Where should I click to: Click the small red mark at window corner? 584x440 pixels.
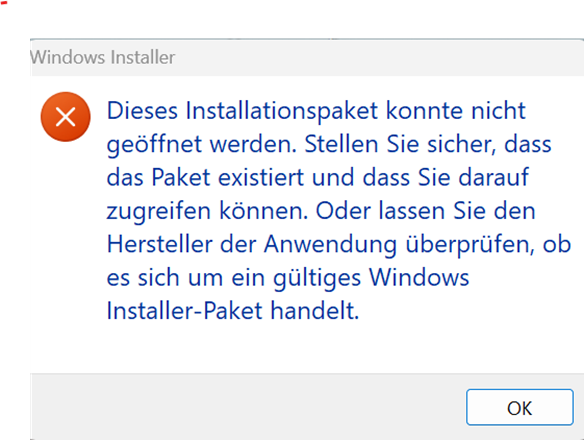(x=4, y=3)
